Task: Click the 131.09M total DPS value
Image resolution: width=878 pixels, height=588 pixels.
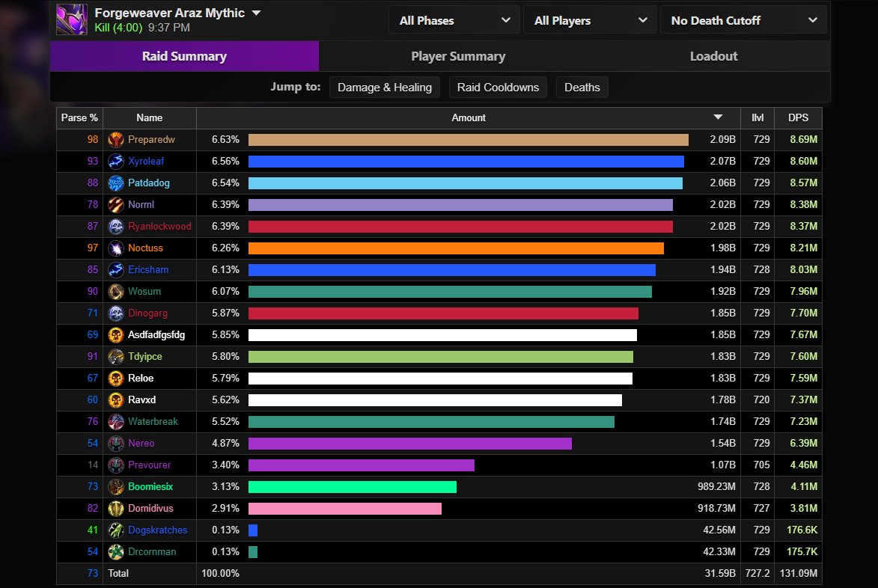Action: coord(799,574)
